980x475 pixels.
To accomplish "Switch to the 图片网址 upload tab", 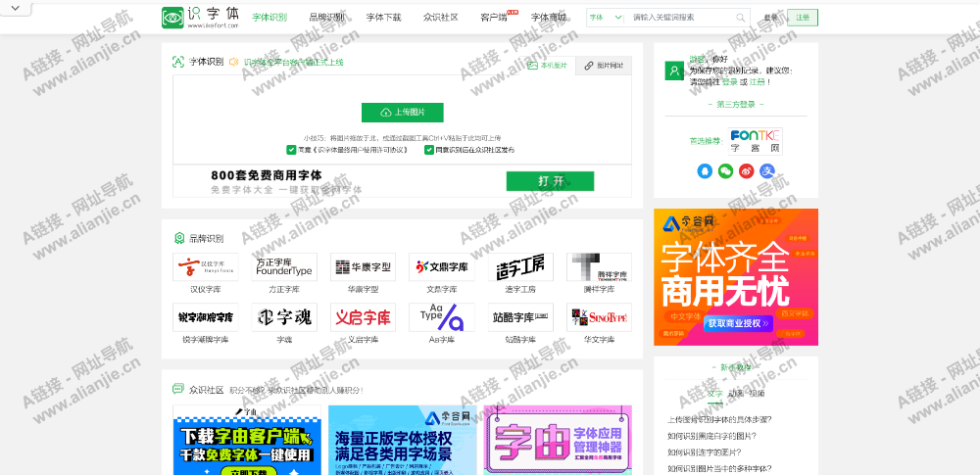I will pyautogui.click(x=604, y=66).
